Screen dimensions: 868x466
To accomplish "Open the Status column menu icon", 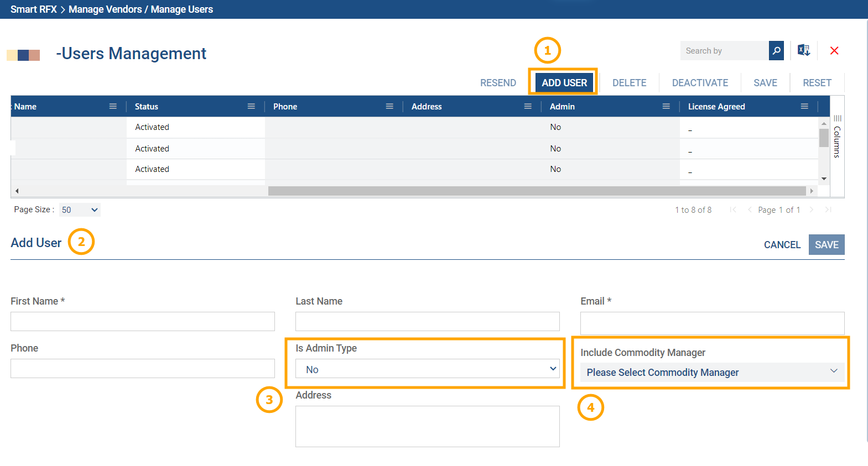I will click(x=251, y=107).
